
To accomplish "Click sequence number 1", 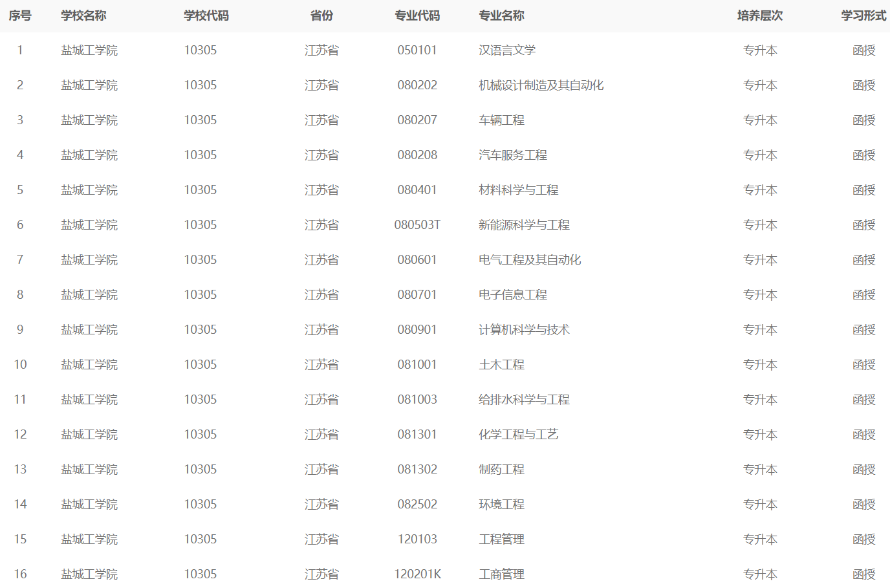I will 20,50.
